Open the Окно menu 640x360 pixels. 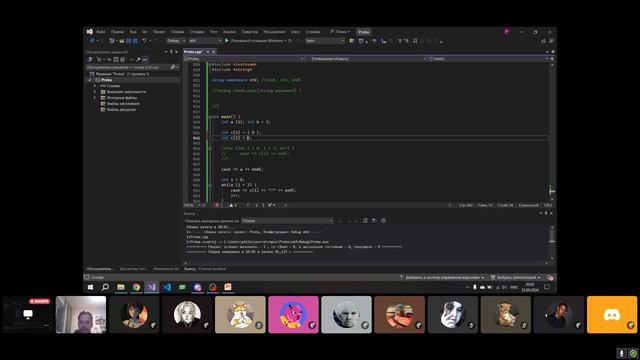(x=295, y=32)
